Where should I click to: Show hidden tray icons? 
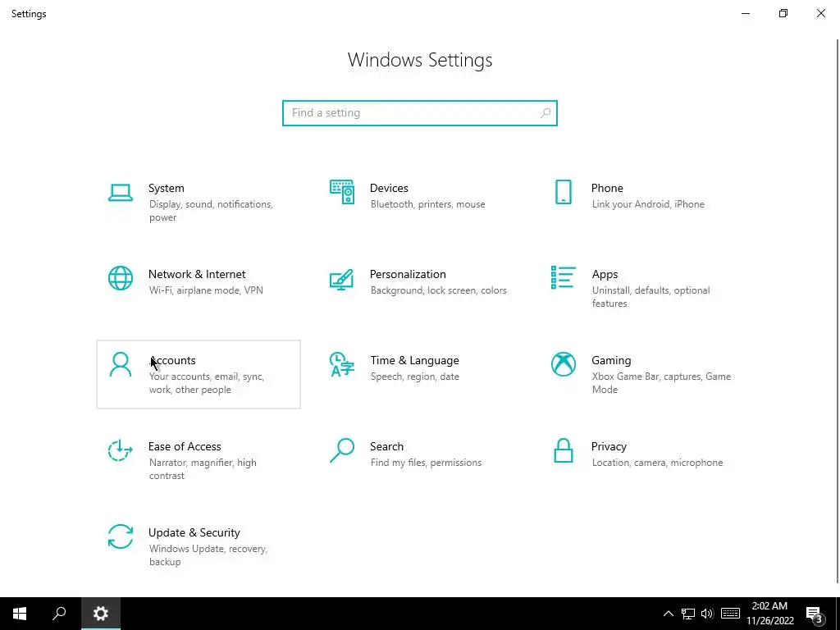click(668, 614)
